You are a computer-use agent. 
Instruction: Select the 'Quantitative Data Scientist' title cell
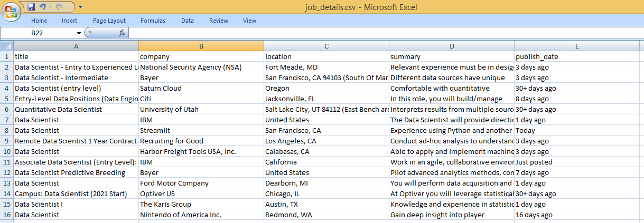click(76, 109)
